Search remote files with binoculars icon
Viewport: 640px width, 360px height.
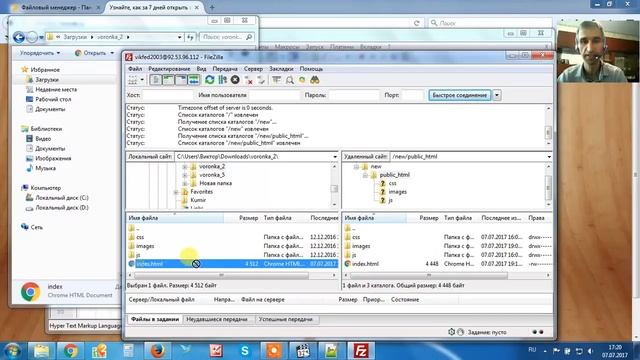pos(315,80)
